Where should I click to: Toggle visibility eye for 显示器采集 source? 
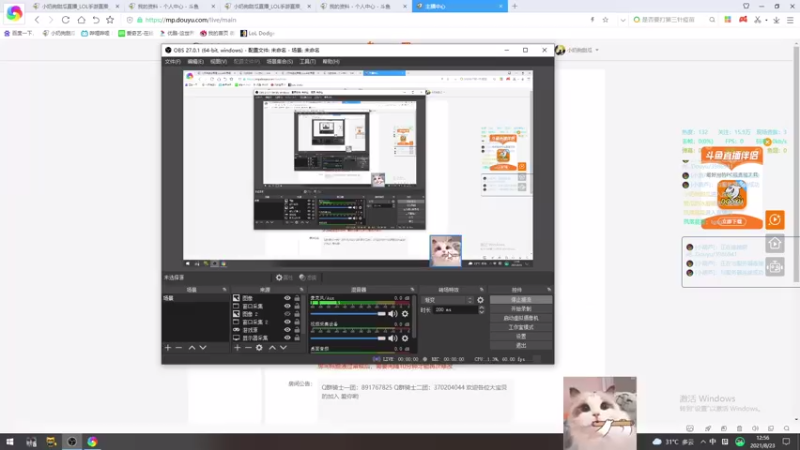[287, 338]
